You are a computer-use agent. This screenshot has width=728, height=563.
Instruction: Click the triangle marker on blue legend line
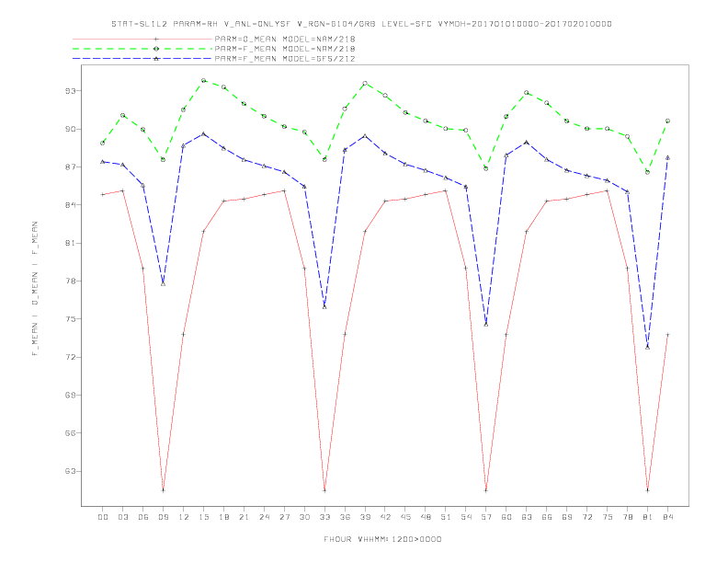(156, 59)
